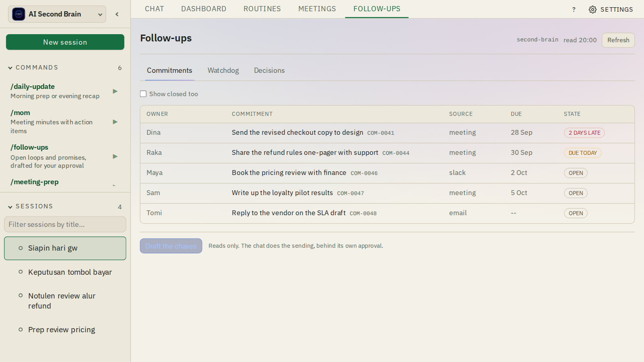Collapse the sidebar with the chevron arrow
This screenshot has width=644, height=362.
(x=117, y=14)
